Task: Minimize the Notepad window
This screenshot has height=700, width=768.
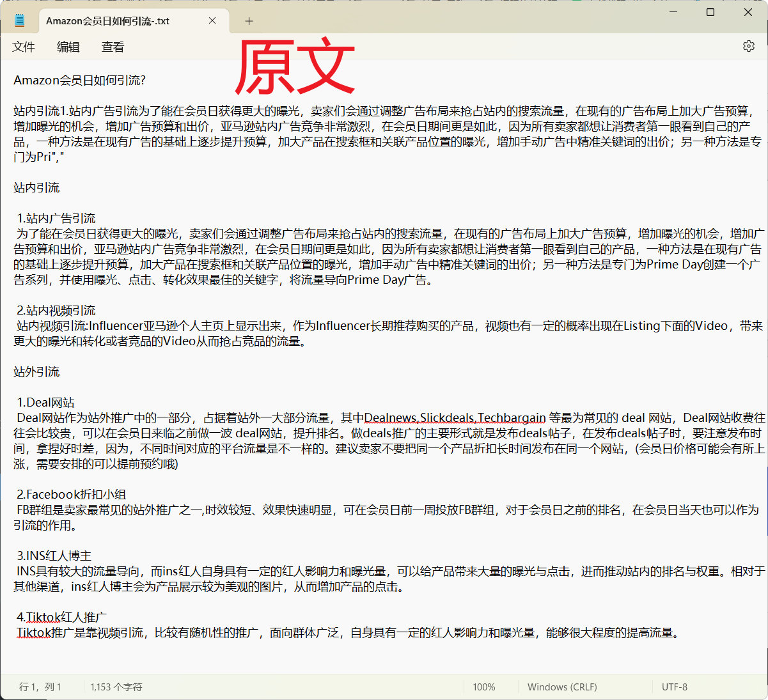Action: pos(673,12)
